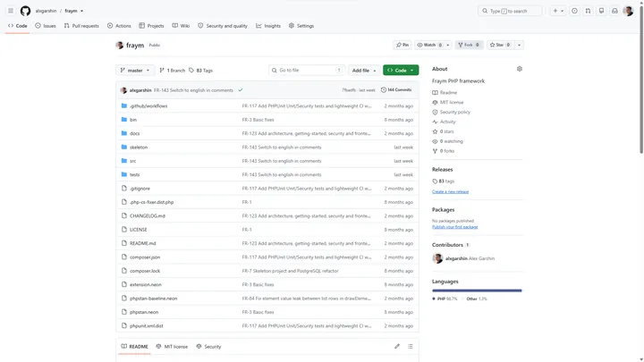Viewport: 644px width, 362px height.
Task: Open the phpunit.xml.dist file
Action: click(146, 326)
